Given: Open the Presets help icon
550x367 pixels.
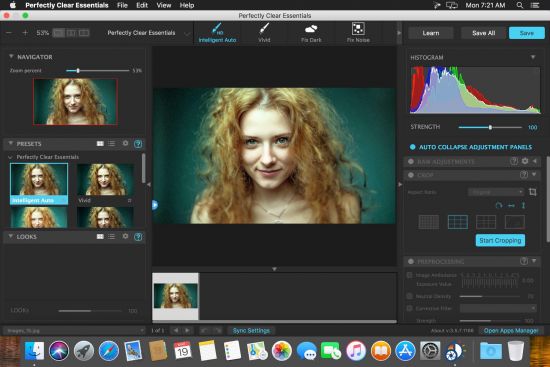Looking at the screenshot, I should pyautogui.click(x=138, y=144).
